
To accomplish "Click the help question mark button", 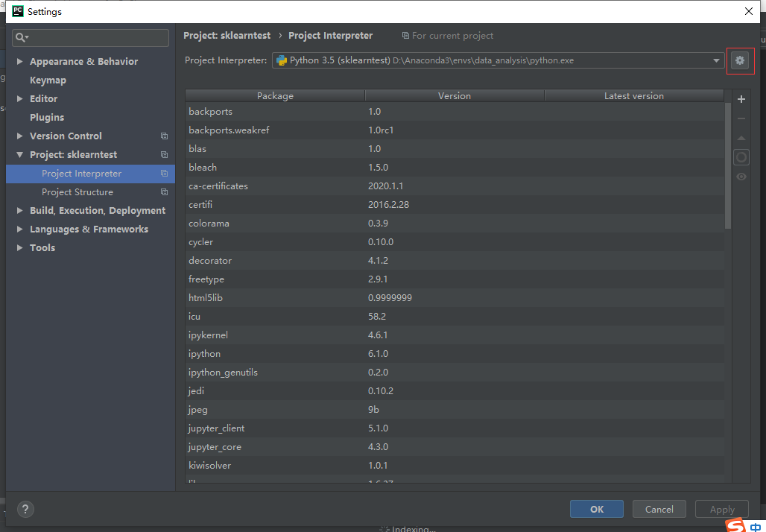I will 25,509.
